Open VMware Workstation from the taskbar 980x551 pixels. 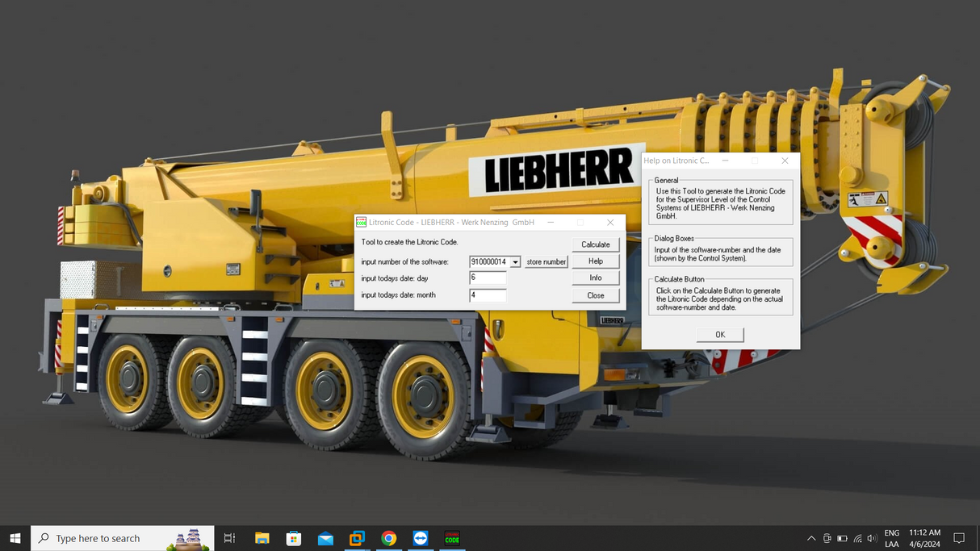pos(357,538)
